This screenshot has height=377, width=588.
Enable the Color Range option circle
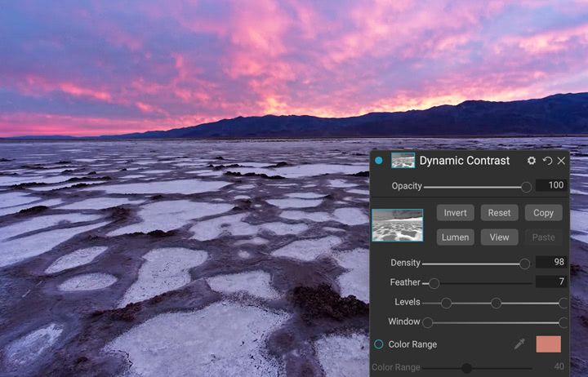[x=379, y=344]
